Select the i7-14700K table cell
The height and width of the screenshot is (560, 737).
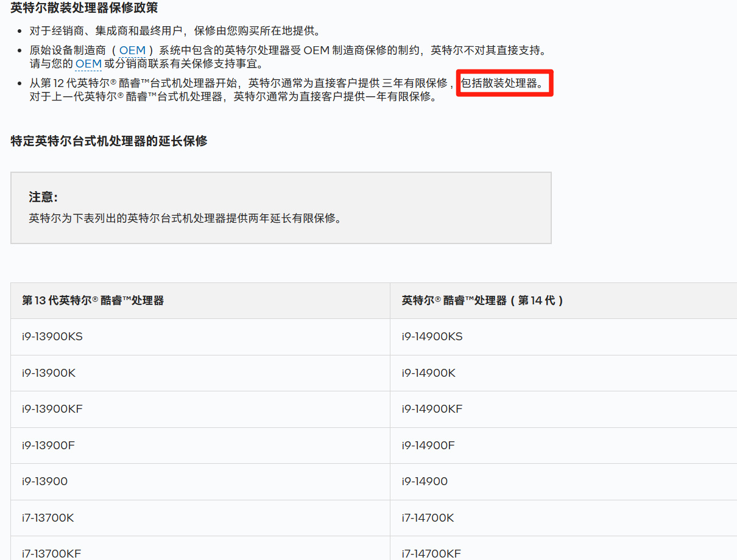(563, 518)
